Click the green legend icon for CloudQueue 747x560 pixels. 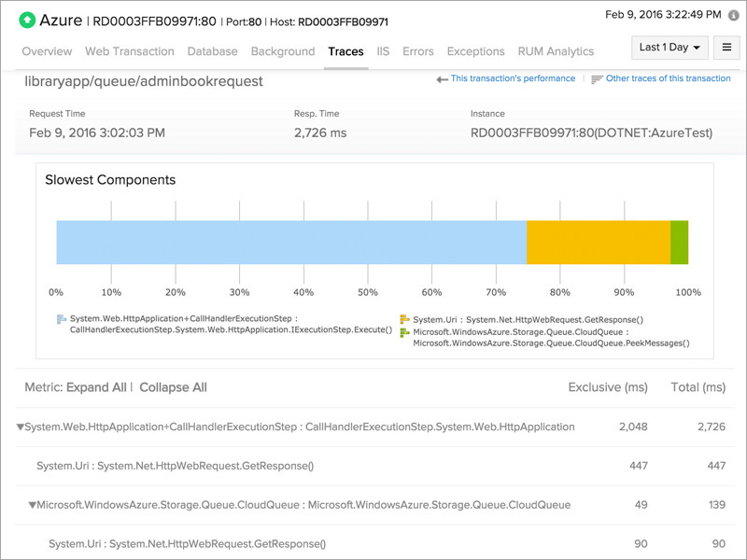[404, 331]
